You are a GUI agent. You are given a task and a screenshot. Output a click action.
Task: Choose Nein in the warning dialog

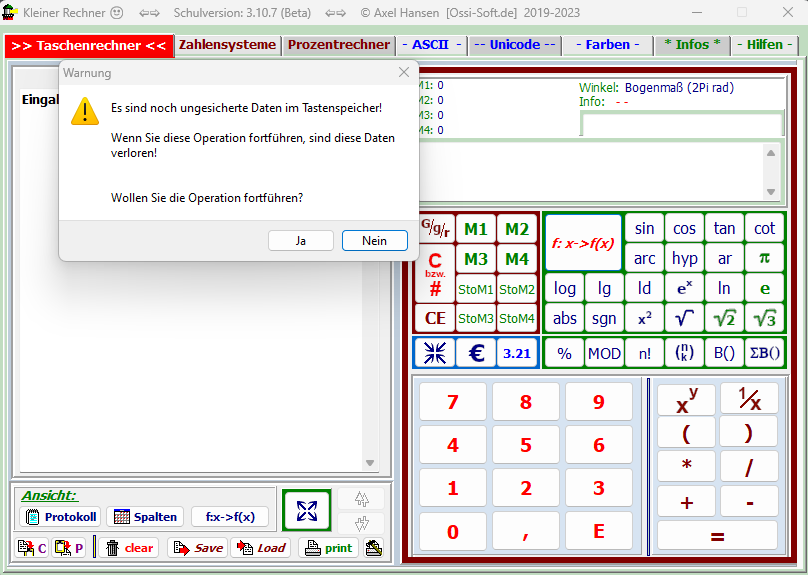[374, 241]
